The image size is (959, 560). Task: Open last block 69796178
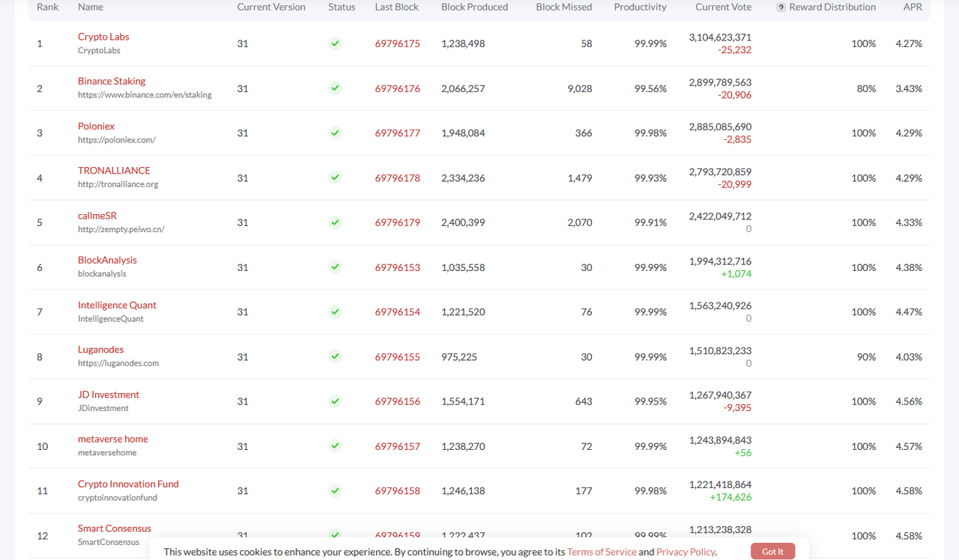pos(398,178)
